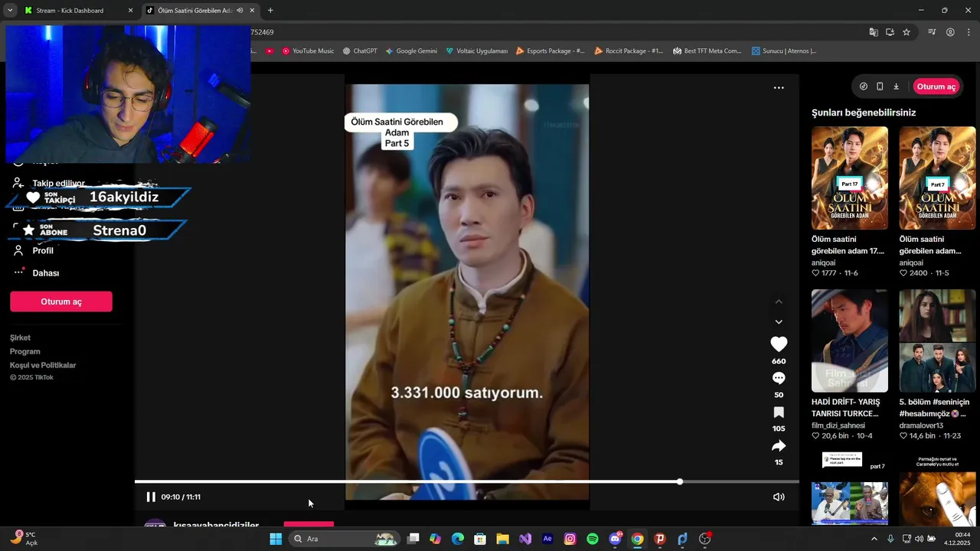Open Profil in the TikTok sidebar

(43, 251)
